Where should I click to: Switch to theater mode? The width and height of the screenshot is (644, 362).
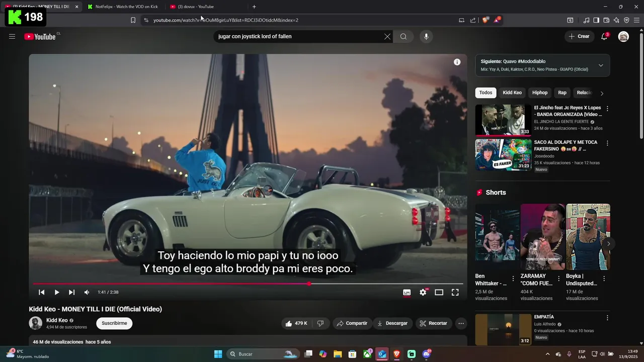pyautogui.click(x=439, y=292)
